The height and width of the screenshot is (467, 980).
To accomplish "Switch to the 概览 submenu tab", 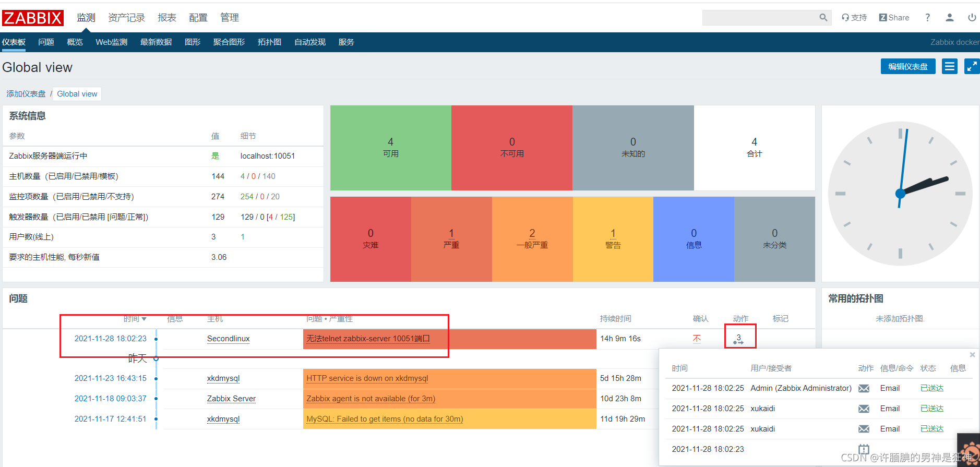I will point(75,42).
